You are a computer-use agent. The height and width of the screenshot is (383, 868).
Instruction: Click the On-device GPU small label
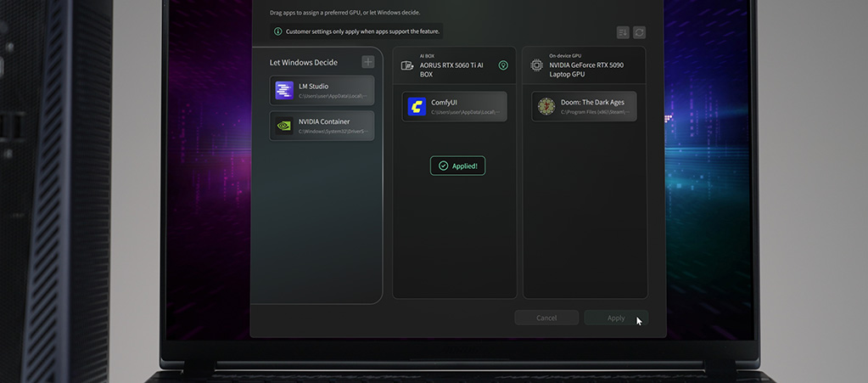[565, 56]
